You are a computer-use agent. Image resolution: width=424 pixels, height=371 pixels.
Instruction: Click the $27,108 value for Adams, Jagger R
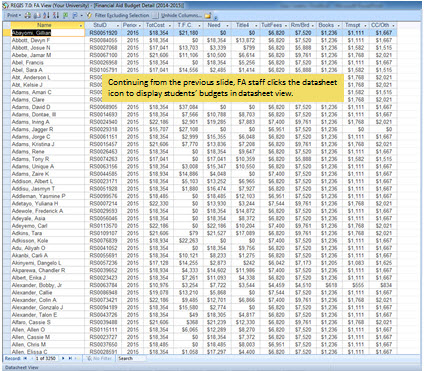188,129
